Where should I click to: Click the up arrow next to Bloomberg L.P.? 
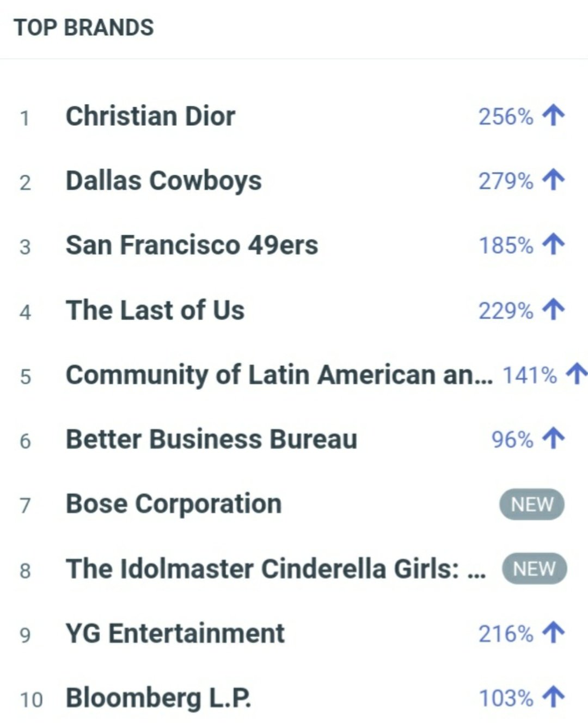click(554, 698)
